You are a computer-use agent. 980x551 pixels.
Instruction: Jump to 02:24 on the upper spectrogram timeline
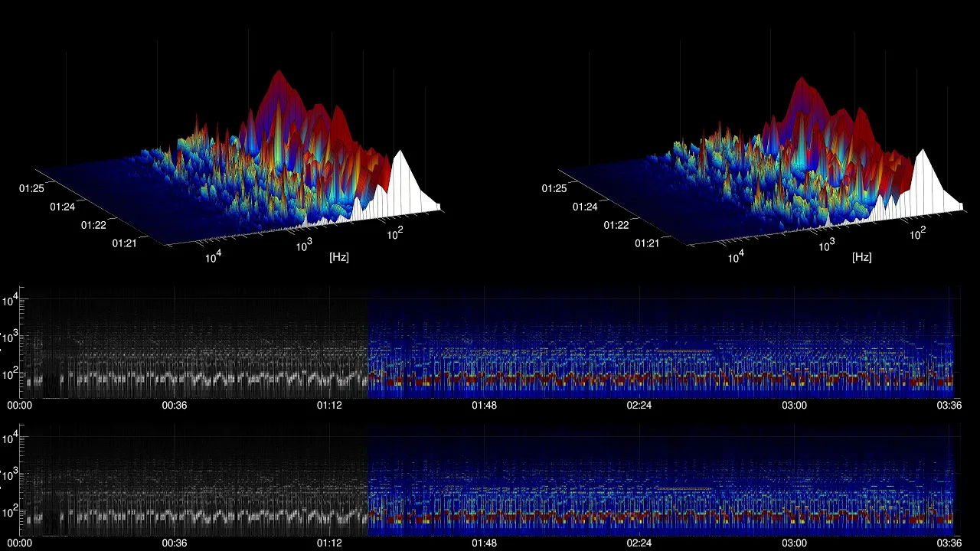tap(639, 406)
